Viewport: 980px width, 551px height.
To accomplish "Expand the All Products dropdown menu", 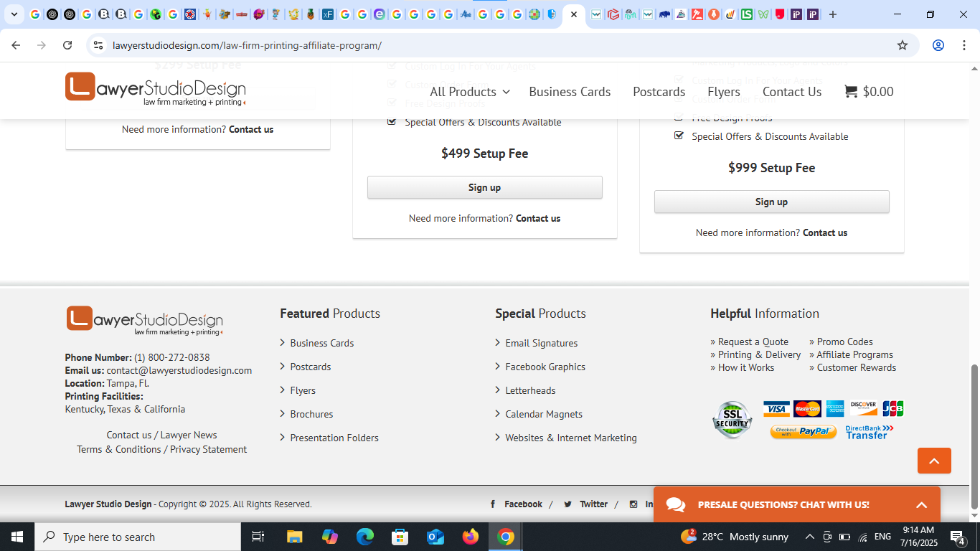I will (x=469, y=92).
